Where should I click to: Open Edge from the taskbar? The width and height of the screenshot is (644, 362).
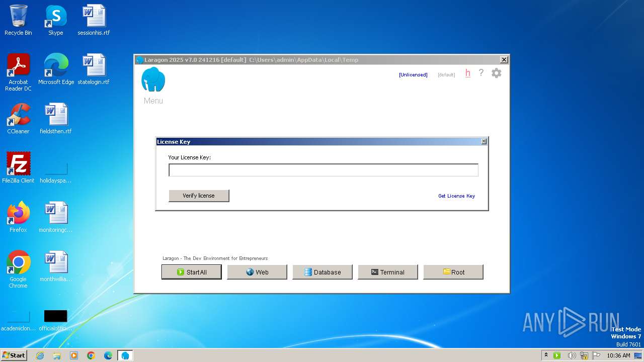tap(108, 355)
